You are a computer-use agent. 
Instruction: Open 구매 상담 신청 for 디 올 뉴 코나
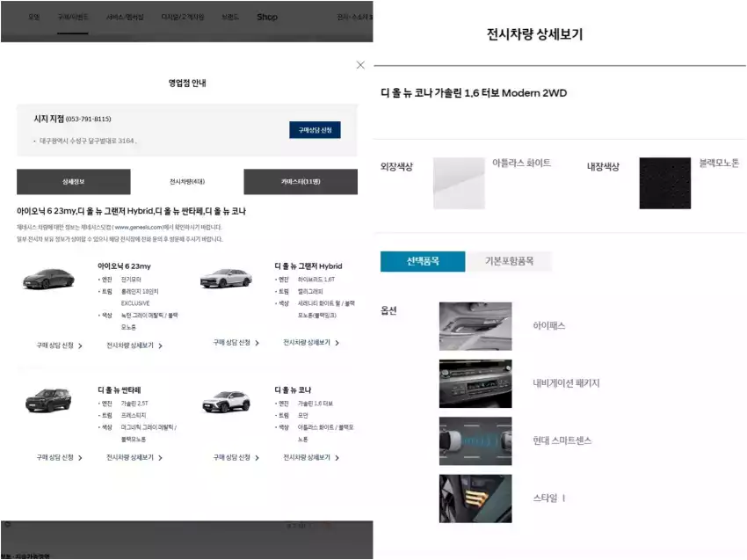[236, 457]
